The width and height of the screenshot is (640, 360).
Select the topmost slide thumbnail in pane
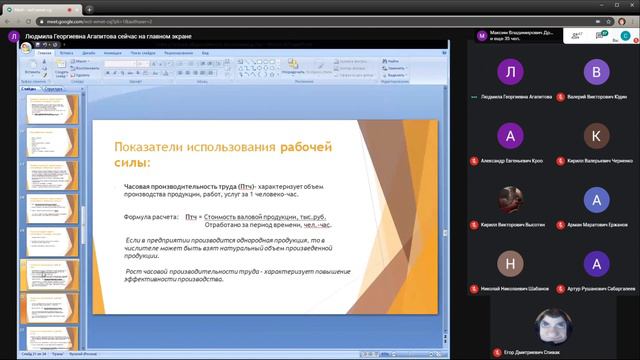tap(52, 109)
